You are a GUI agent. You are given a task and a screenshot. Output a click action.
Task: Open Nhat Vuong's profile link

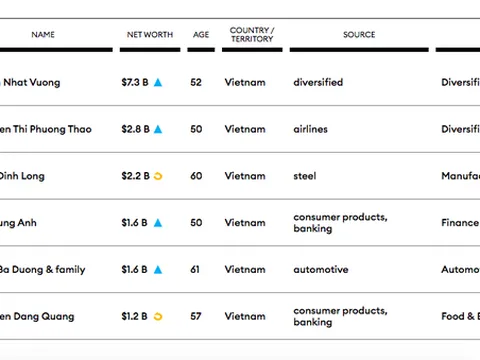point(30,82)
